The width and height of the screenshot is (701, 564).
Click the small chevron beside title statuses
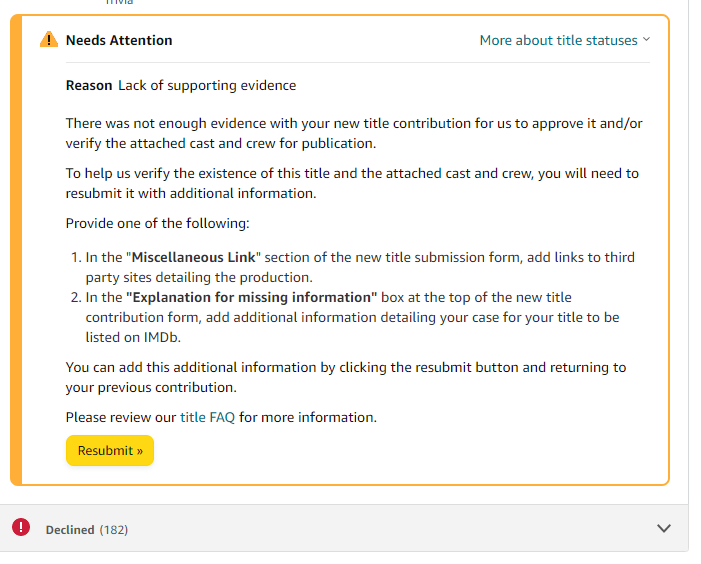646,40
